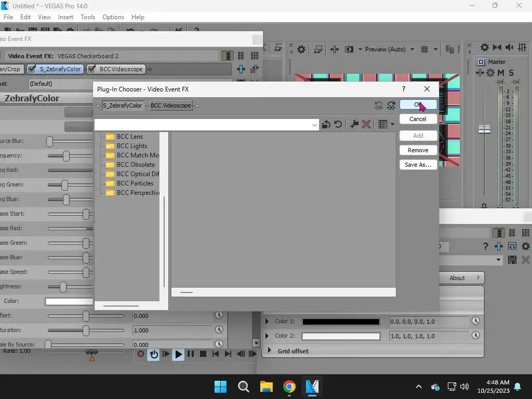Open the Insert menu

pos(65,17)
